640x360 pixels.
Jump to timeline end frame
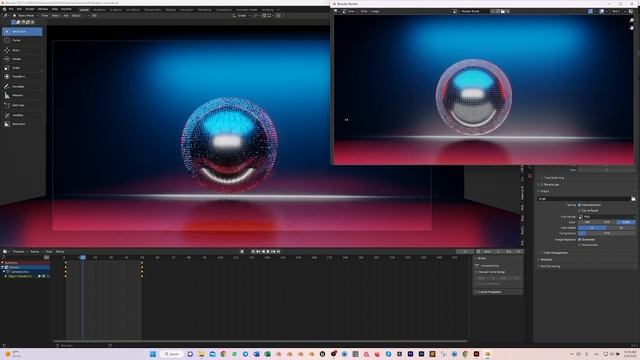point(278,251)
